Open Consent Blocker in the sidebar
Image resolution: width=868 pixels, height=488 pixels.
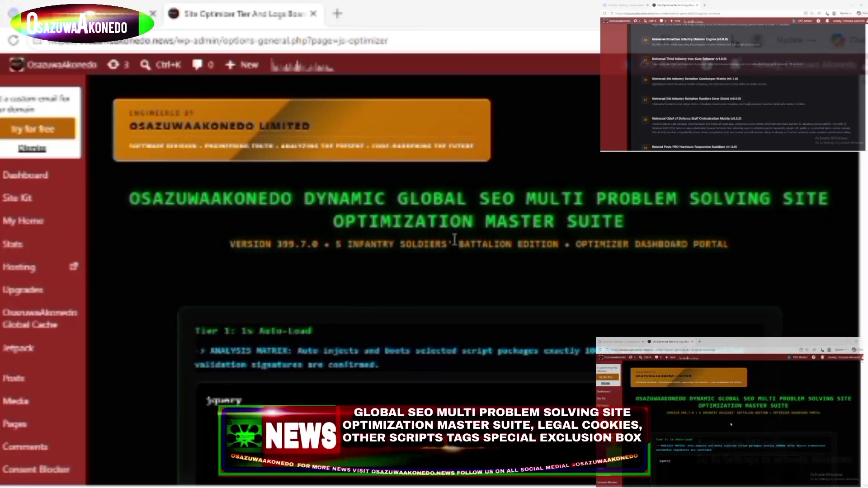tap(36, 469)
